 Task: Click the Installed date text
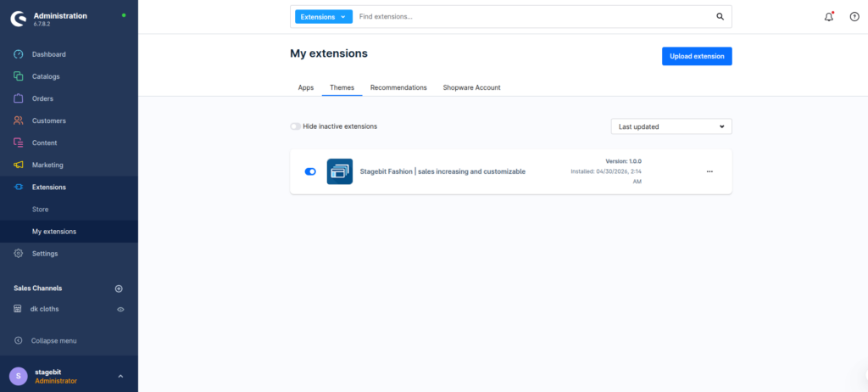(x=606, y=176)
